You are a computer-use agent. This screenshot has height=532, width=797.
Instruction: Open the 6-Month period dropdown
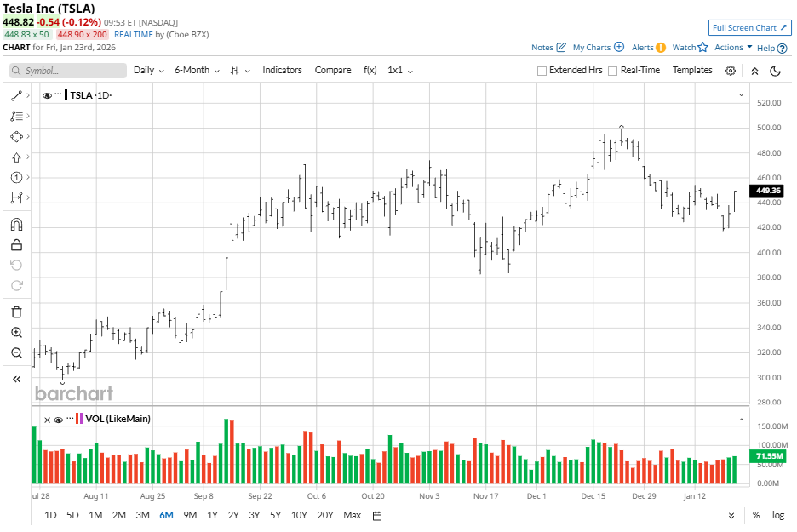[x=198, y=70]
